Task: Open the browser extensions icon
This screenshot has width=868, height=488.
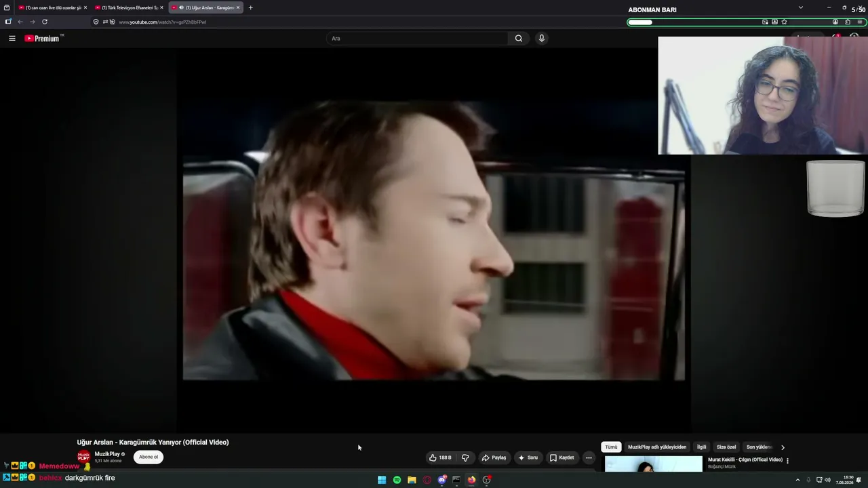Action: tap(848, 22)
